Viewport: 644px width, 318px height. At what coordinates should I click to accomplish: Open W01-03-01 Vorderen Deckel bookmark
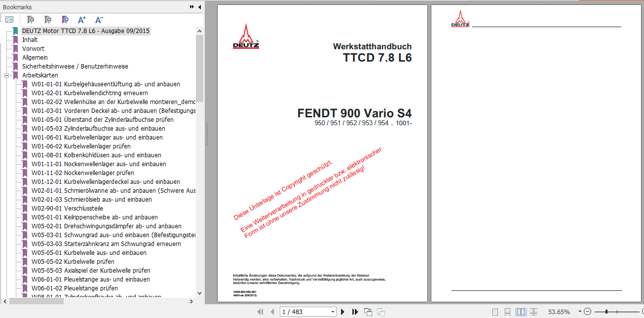tap(114, 110)
